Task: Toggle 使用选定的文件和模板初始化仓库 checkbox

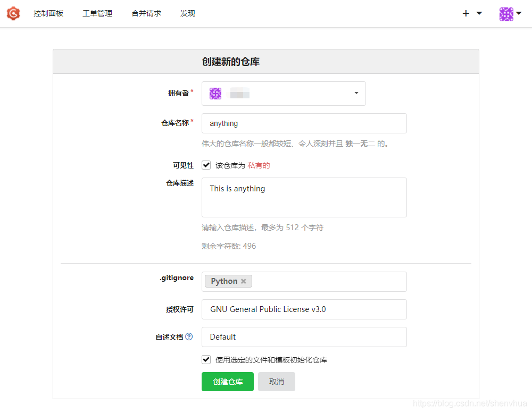Action: point(206,359)
